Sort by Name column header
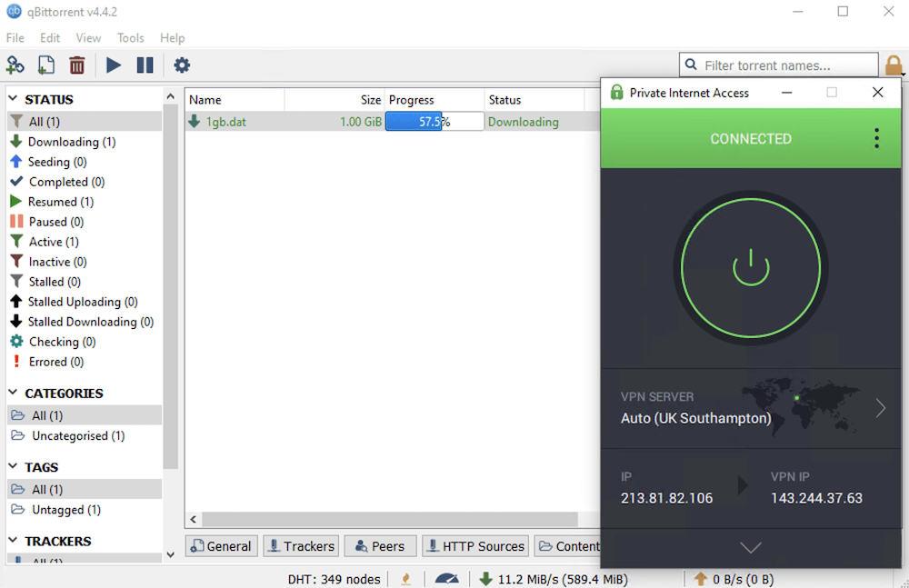909x588 pixels. click(x=235, y=100)
